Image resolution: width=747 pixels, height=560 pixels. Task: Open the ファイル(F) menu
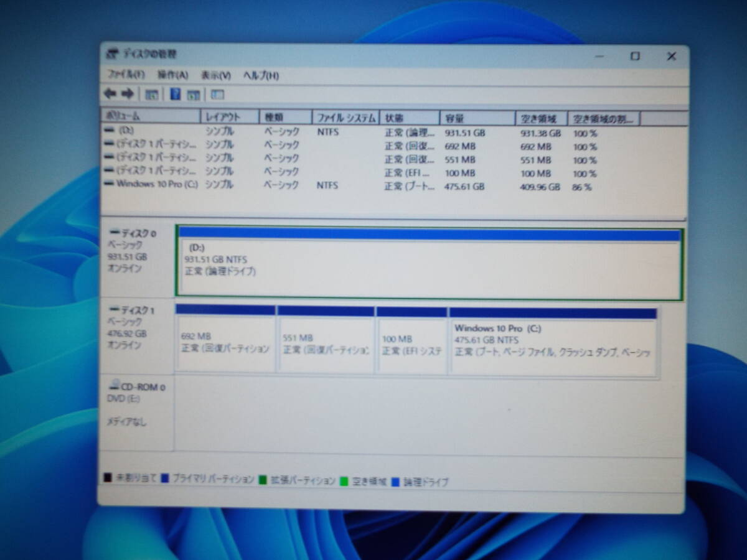126,75
